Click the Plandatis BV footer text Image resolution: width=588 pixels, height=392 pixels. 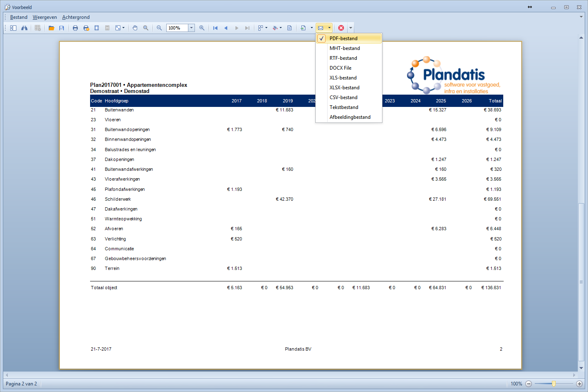298,349
